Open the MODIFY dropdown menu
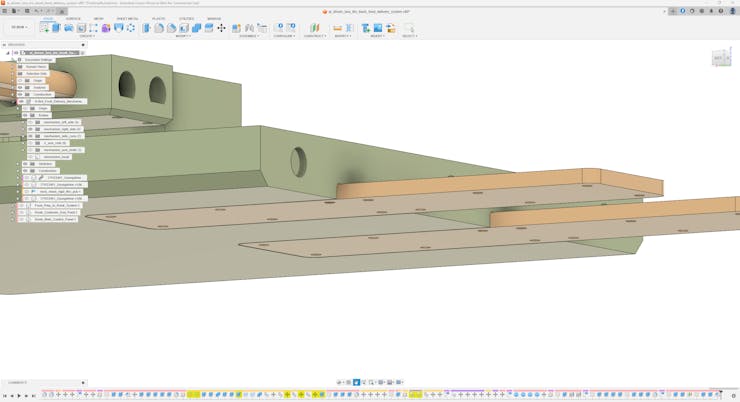 pyautogui.click(x=183, y=36)
